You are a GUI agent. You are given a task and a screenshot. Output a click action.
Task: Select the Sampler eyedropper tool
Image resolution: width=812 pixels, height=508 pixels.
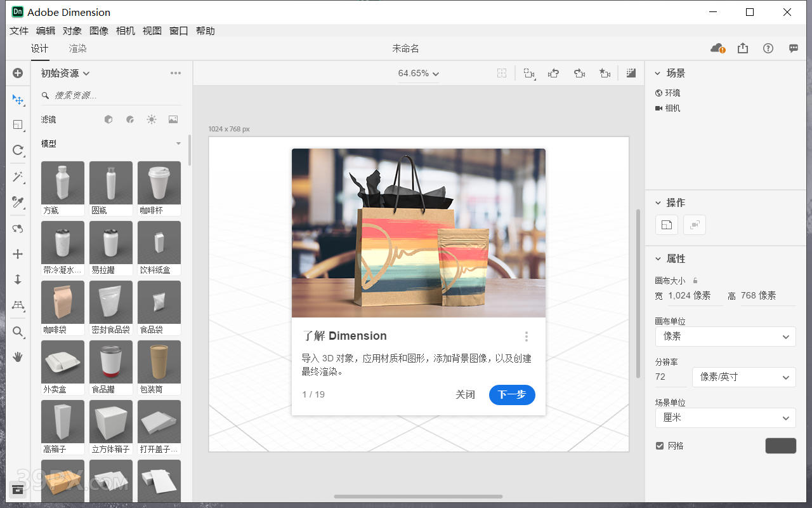[18, 202]
